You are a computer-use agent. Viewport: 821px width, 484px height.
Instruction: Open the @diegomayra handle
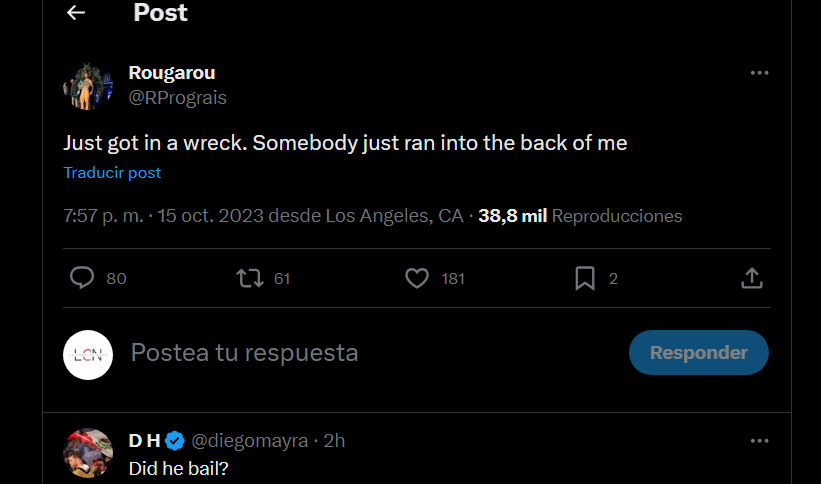tap(249, 441)
